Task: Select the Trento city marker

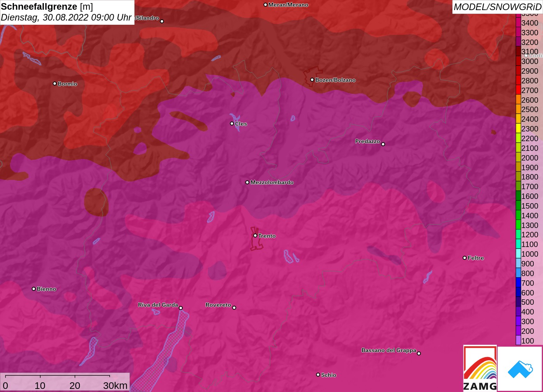Action: 255,235
